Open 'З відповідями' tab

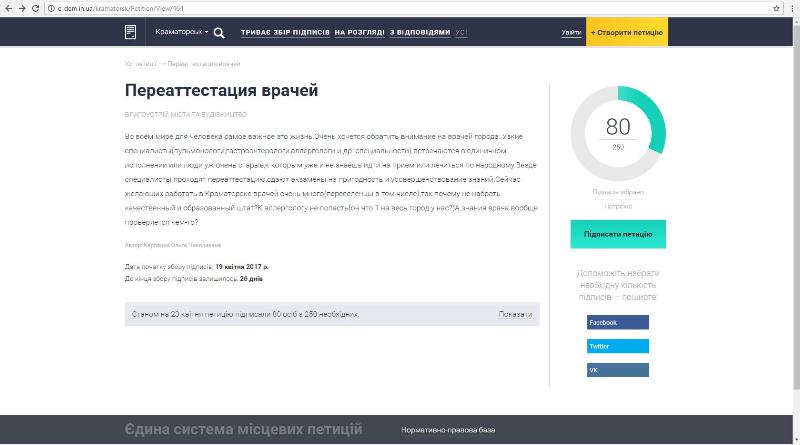tap(420, 32)
